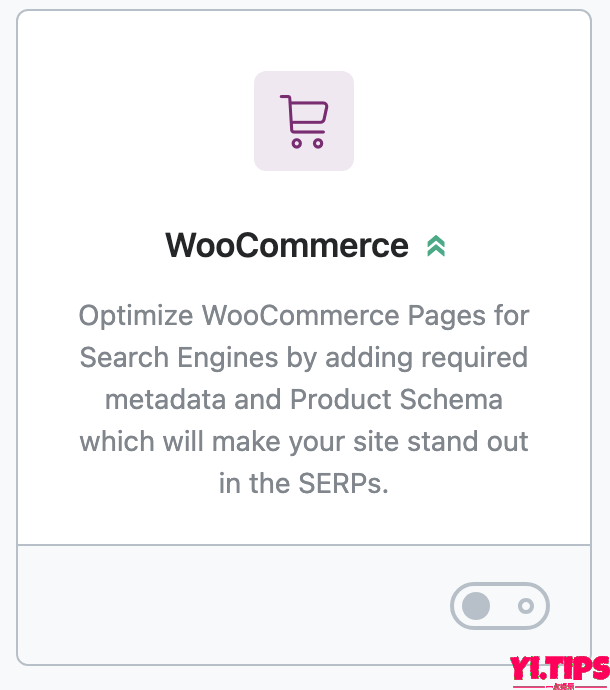Click the green double-chevron upgrade icon

(x=435, y=245)
